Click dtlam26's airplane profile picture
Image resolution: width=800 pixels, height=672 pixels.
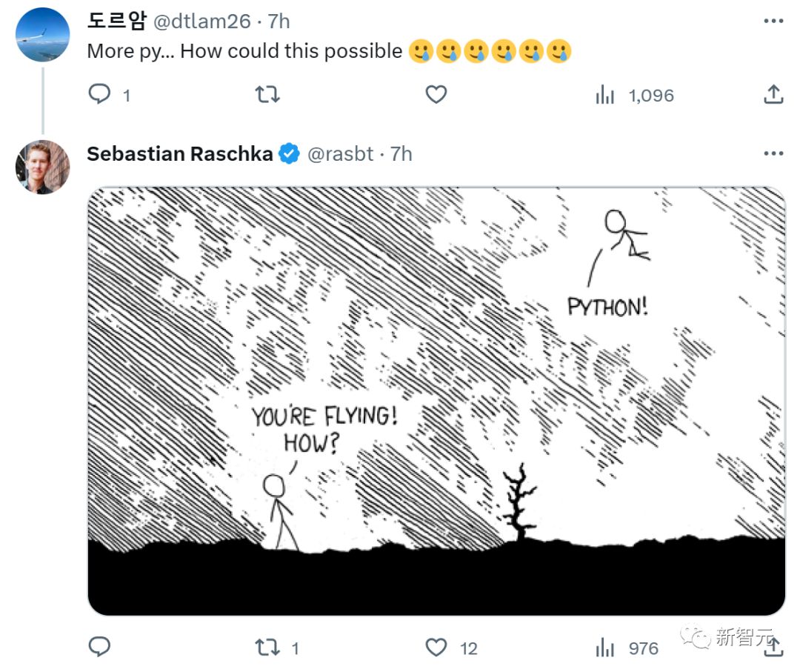(x=42, y=35)
